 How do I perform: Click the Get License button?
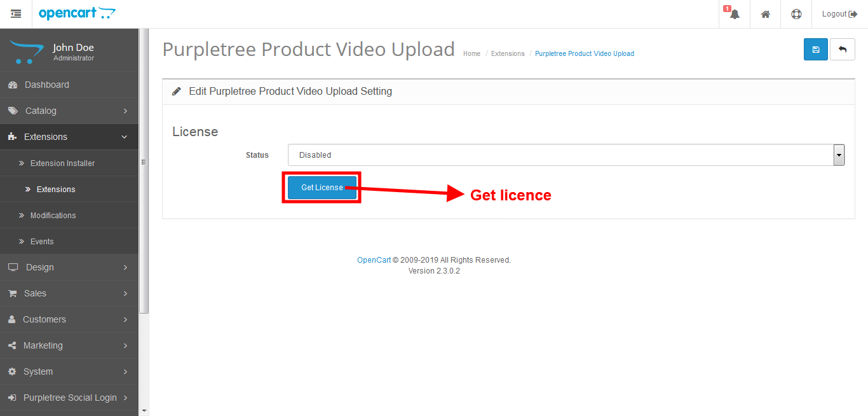322,188
